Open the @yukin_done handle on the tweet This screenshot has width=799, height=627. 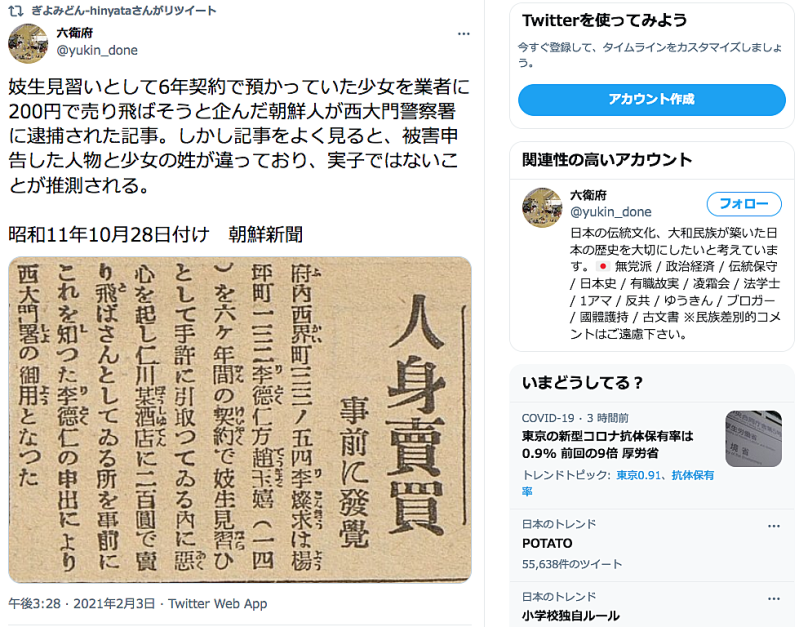[x=97, y=50]
